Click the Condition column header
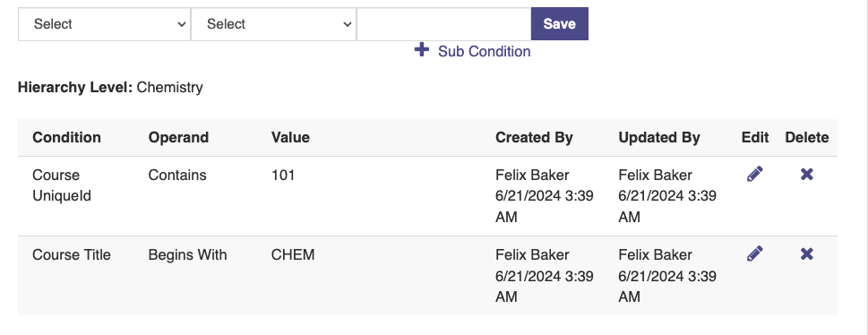This screenshot has height=335, width=868. click(66, 137)
